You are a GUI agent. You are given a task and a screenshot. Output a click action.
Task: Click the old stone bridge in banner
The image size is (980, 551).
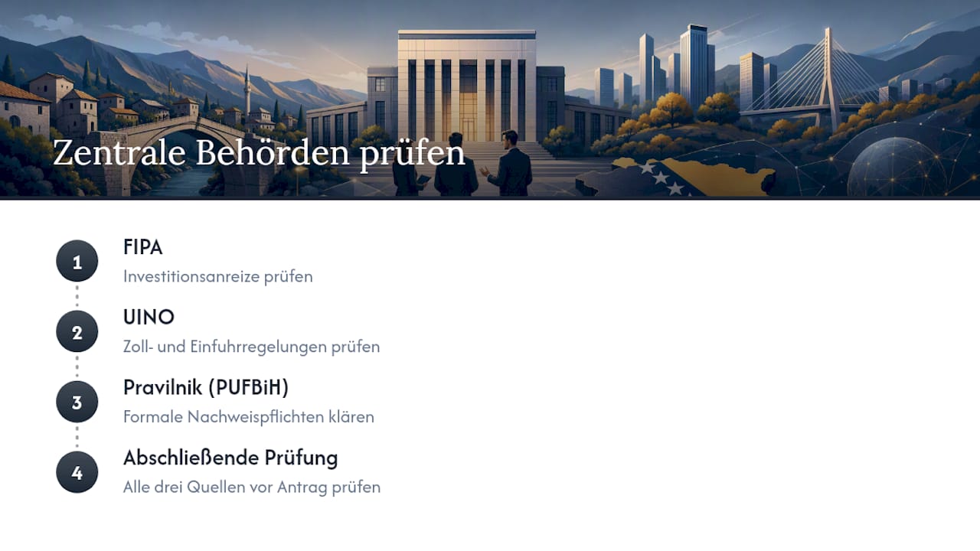click(172, 149)
